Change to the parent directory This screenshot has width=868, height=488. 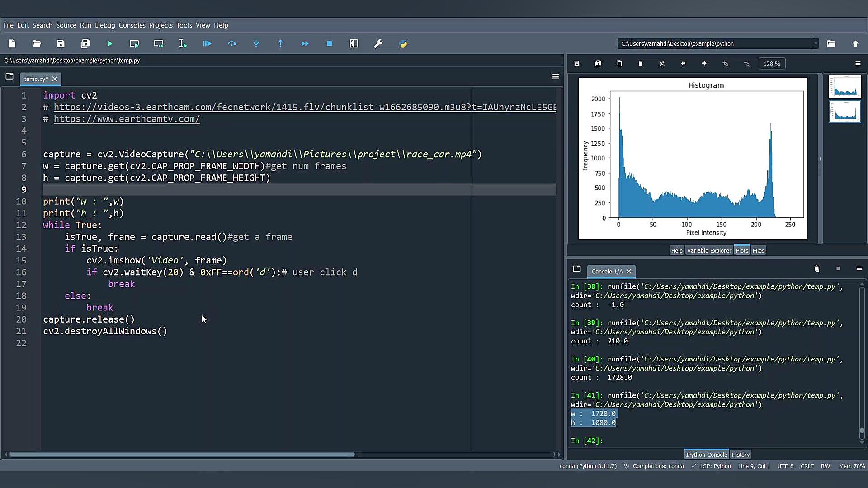coord(855,44)
